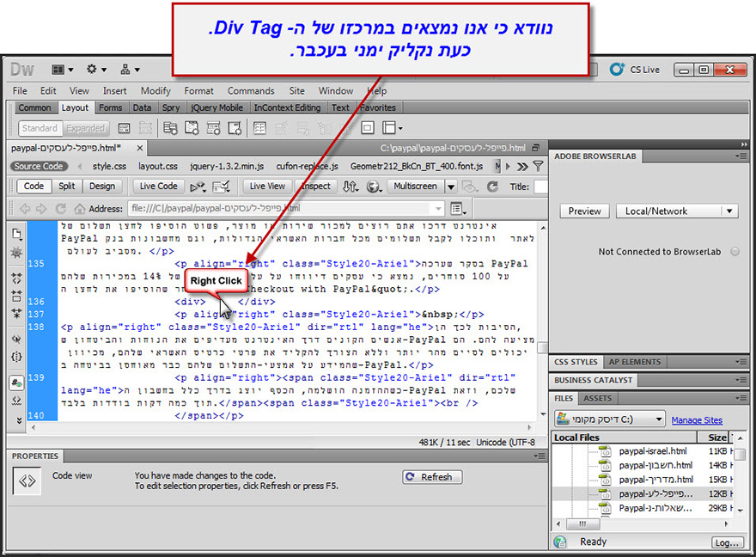
Task: Click the Multiscreen button
Action: 415,187
